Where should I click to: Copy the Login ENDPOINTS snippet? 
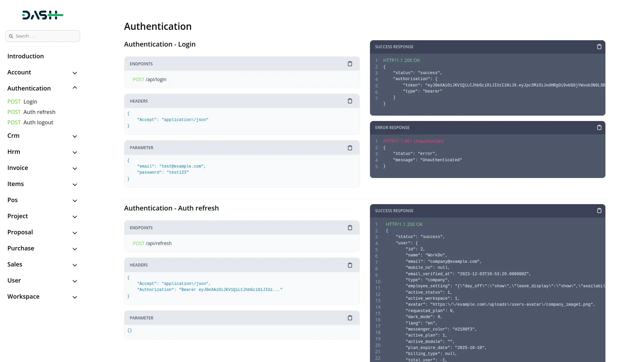tap(350, 64)
